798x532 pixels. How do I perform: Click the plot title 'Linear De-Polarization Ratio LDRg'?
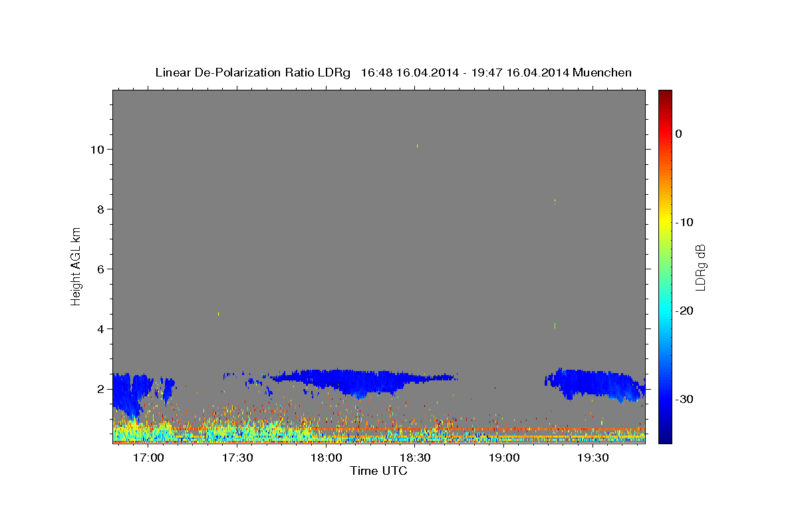pos(253,72)
